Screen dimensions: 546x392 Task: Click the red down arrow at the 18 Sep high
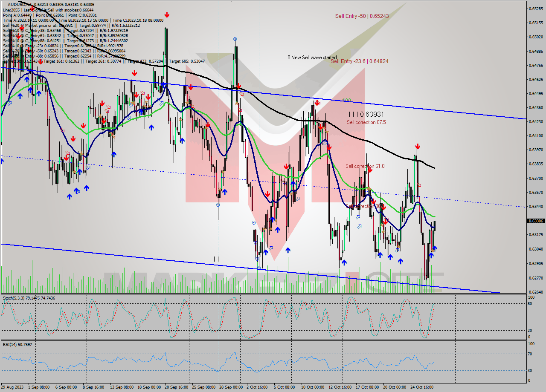(x=135, y=72)
